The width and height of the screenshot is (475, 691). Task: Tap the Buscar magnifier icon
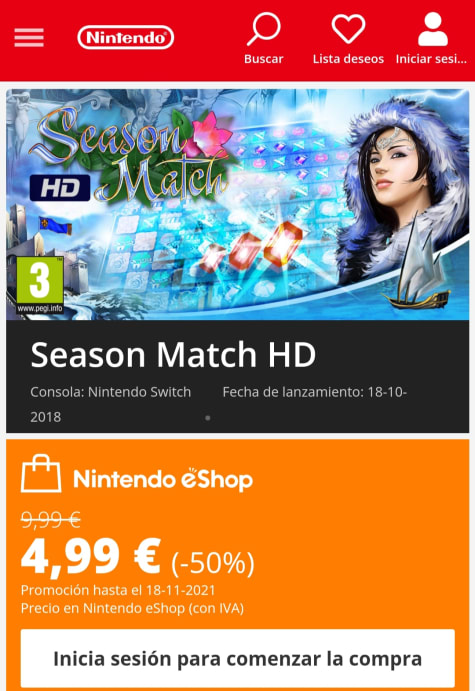pyautogui.click(x=263, y=29)
